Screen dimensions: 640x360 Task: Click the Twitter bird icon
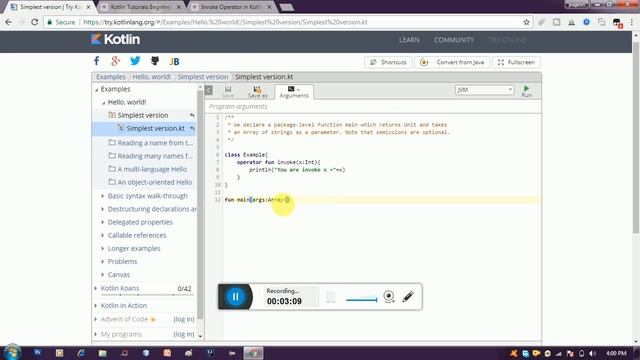tap(135, 61)
